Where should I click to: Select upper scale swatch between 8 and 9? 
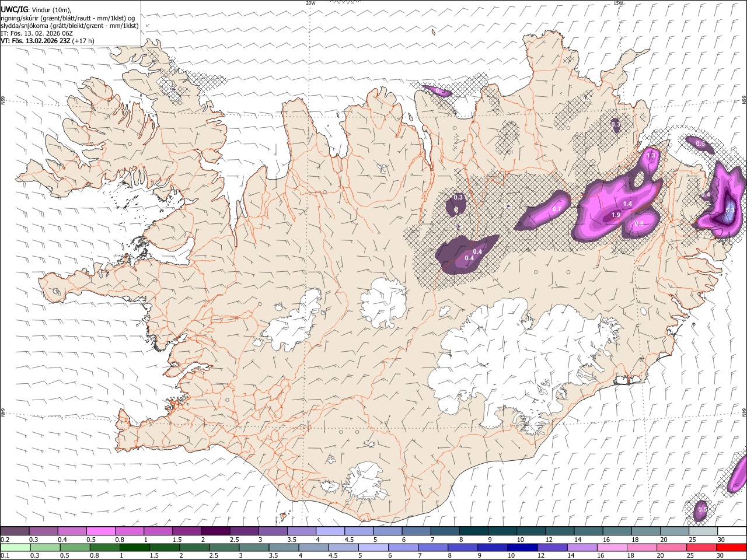pos(473,531)
